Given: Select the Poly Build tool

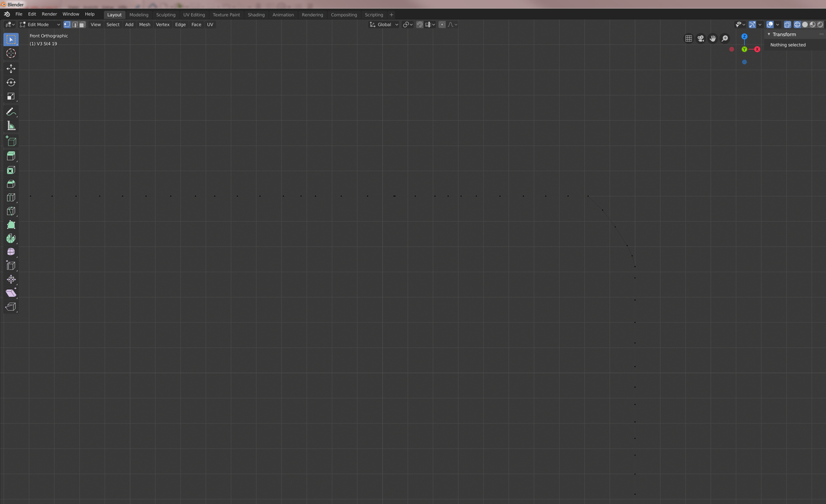Looking at the screenshot, I should [x=11, y=225].
